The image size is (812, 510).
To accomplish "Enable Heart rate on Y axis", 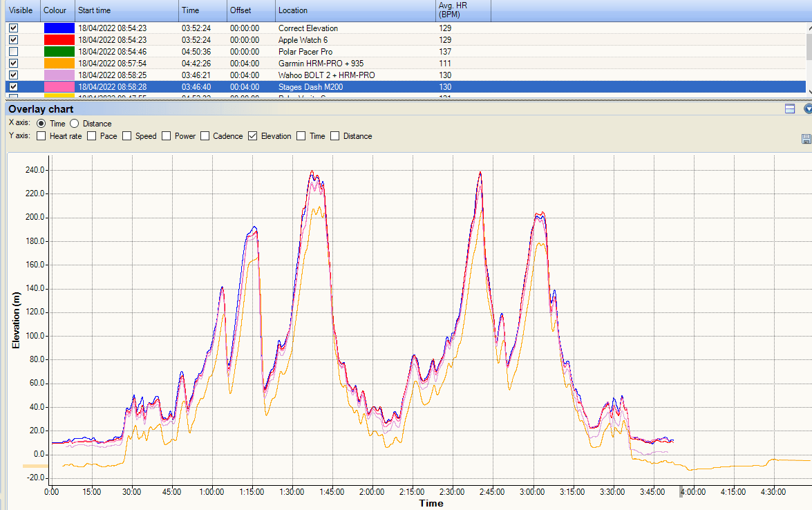I will click(41, 136).
